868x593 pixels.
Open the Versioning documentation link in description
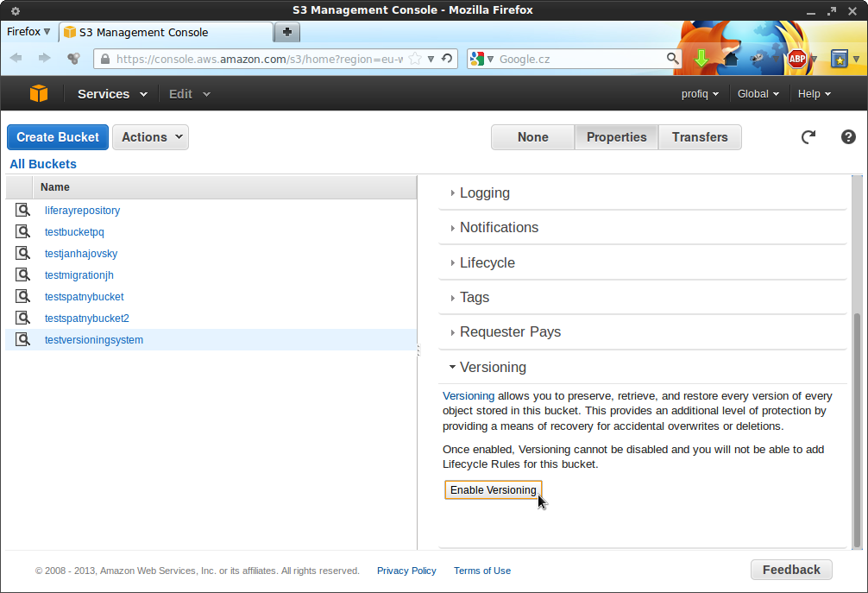469,396
